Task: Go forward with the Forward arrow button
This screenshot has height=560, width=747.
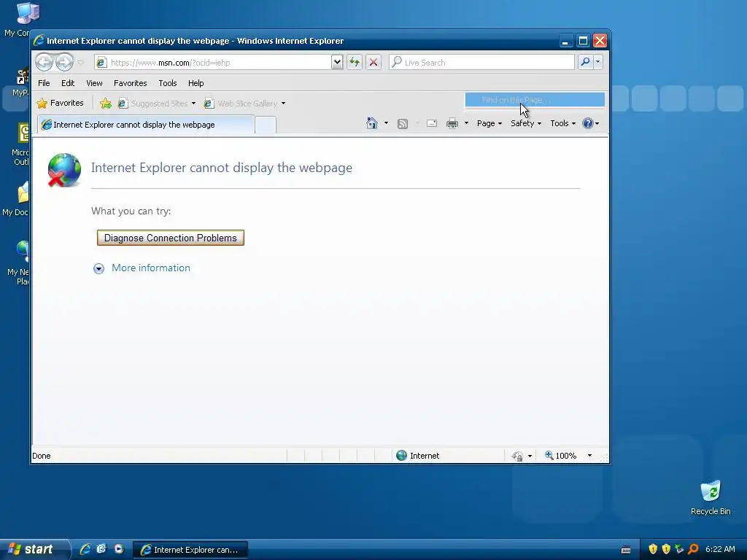Action: 64,63
